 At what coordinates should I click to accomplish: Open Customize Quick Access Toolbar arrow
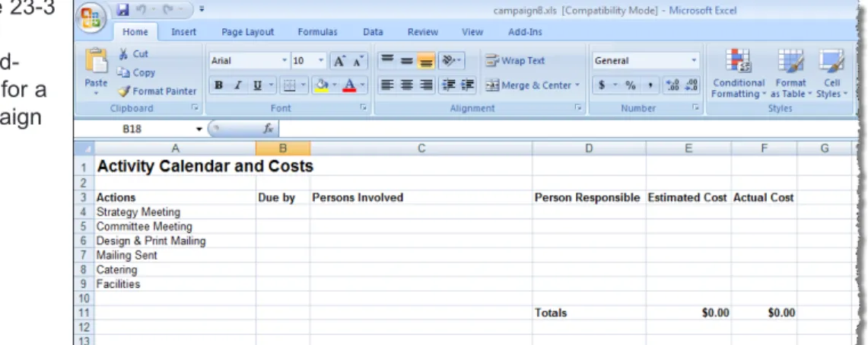point(202,9)
